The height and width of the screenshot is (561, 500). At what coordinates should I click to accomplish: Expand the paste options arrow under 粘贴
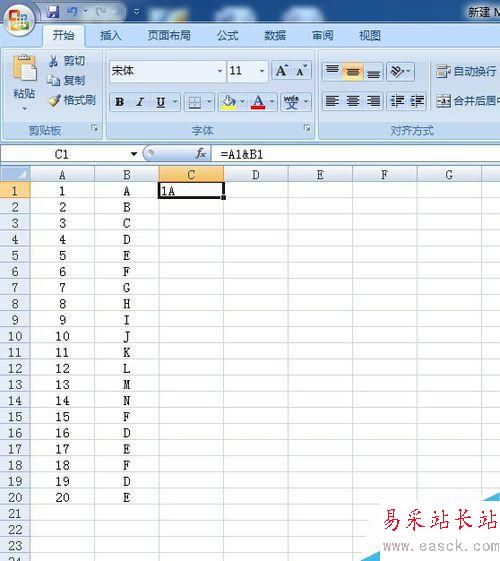pyautogui.click(x=24, y=108)
